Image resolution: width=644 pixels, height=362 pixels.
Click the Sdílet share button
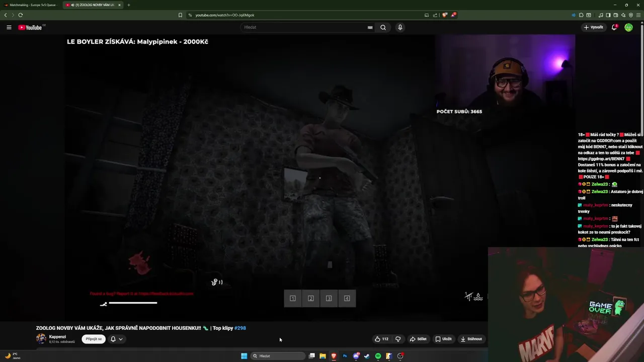(418, 339)
